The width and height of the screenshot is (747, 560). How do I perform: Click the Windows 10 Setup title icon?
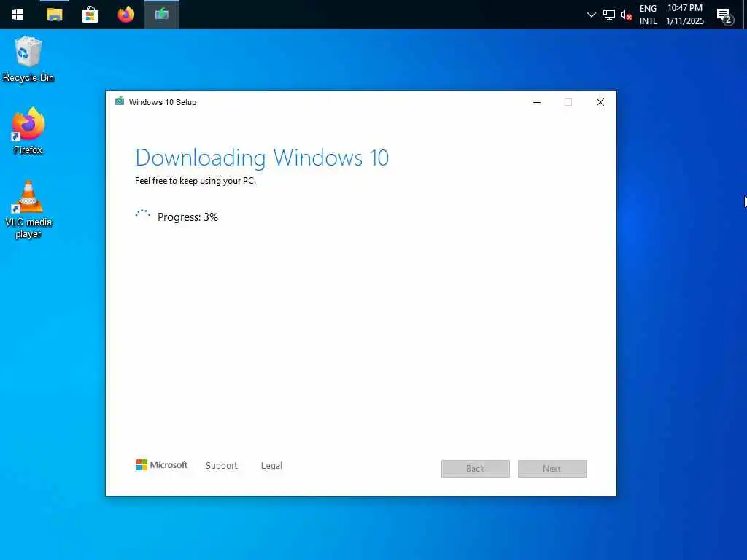pyautogui.click(x=119, y=101)
